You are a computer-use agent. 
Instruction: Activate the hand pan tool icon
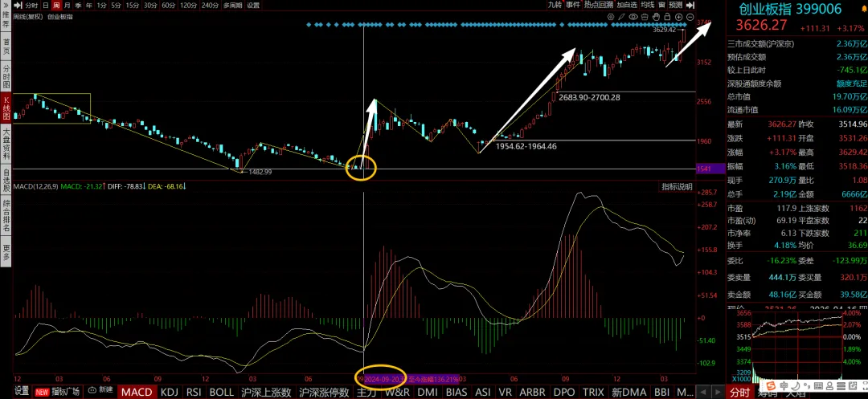tap(656, 17)
